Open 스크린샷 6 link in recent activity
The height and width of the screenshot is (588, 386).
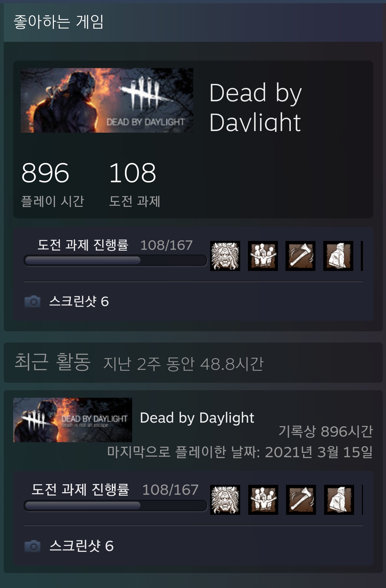(82, 546)
